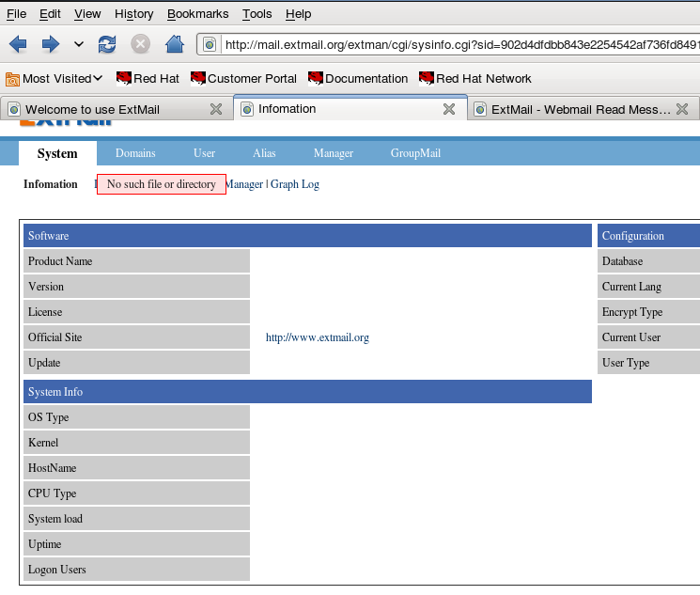Open the Documentation bookmark
Image resolution: width=700 pixels, height=595 pixels.
click(x=358, y=79)
